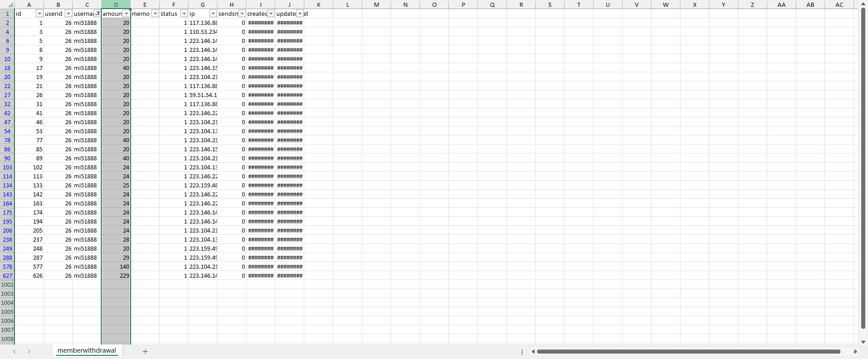Add a new sheet with plus button
Viewport: 868px width, 359px height.
145,351
